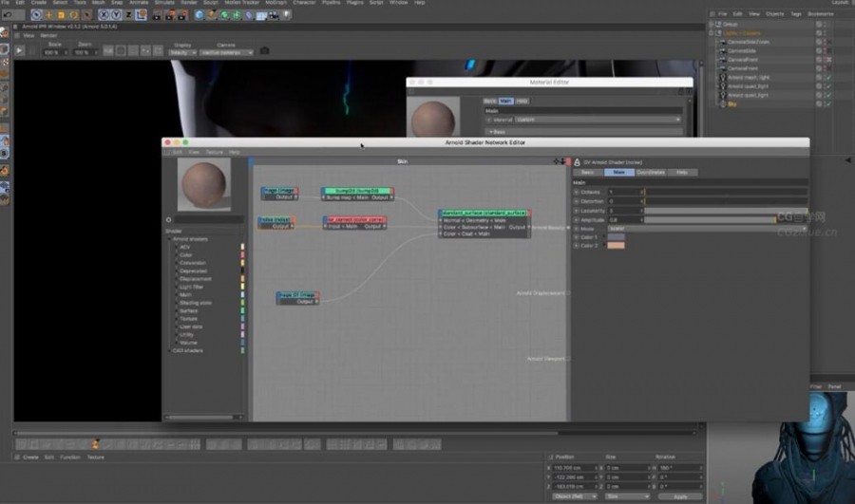855x504 pixels.
Task: Click the Octaves value field
Action: coord(625,192)
